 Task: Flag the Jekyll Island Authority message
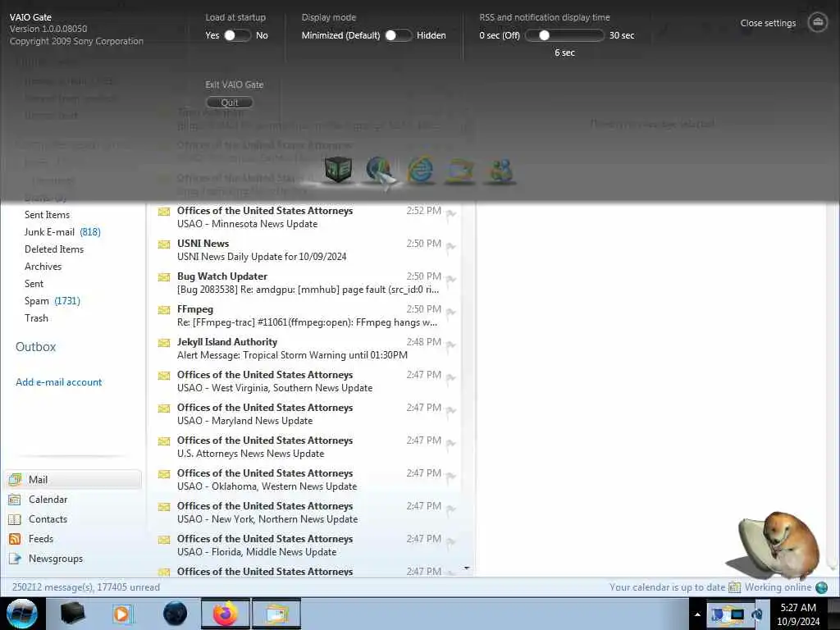pyautogui.click(x=451, y=345)
